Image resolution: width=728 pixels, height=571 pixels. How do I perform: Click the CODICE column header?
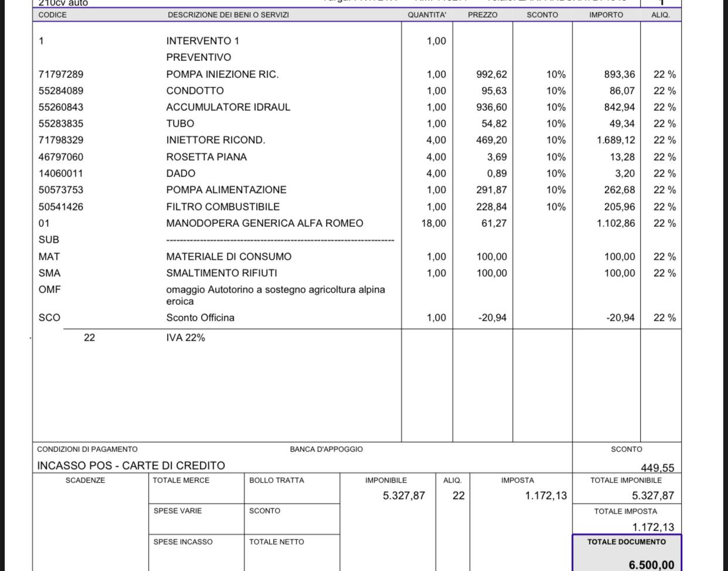[53, 15]
